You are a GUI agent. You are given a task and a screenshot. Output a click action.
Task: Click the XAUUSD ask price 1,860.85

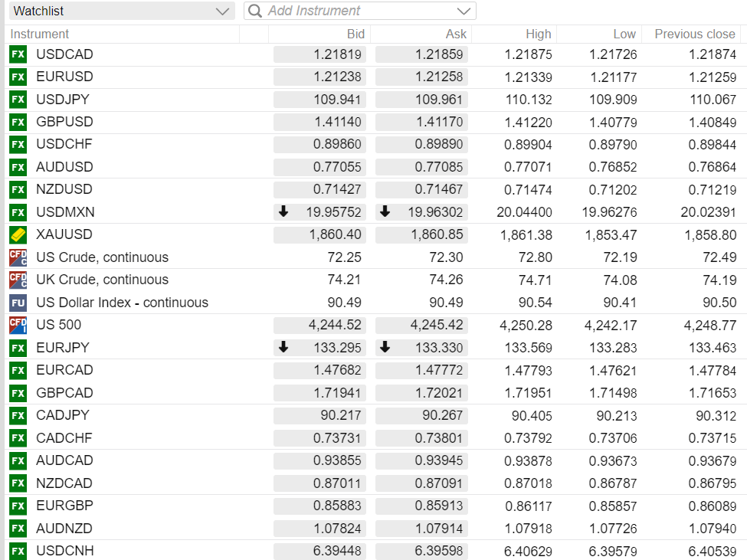pos(421,234)
